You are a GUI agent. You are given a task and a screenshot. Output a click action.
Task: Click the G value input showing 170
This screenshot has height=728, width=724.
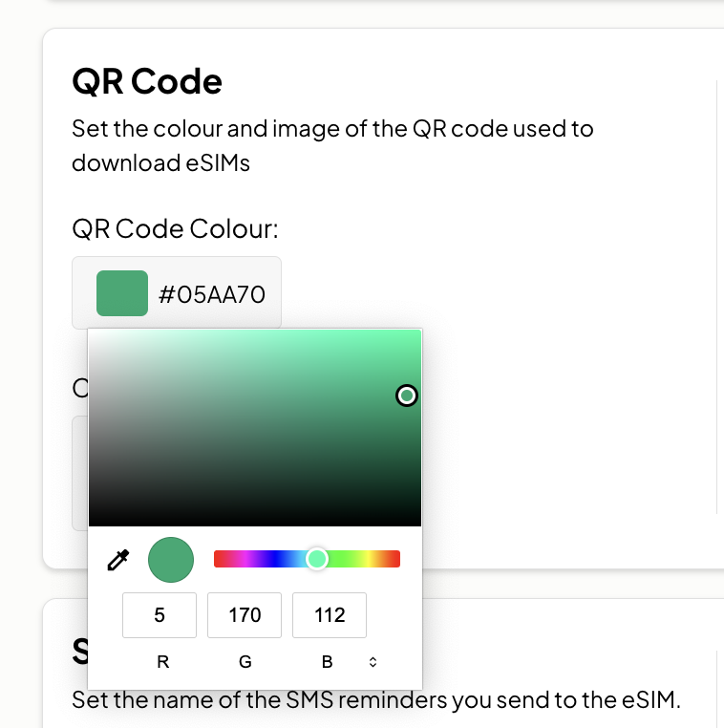click(x=245, y=615)
